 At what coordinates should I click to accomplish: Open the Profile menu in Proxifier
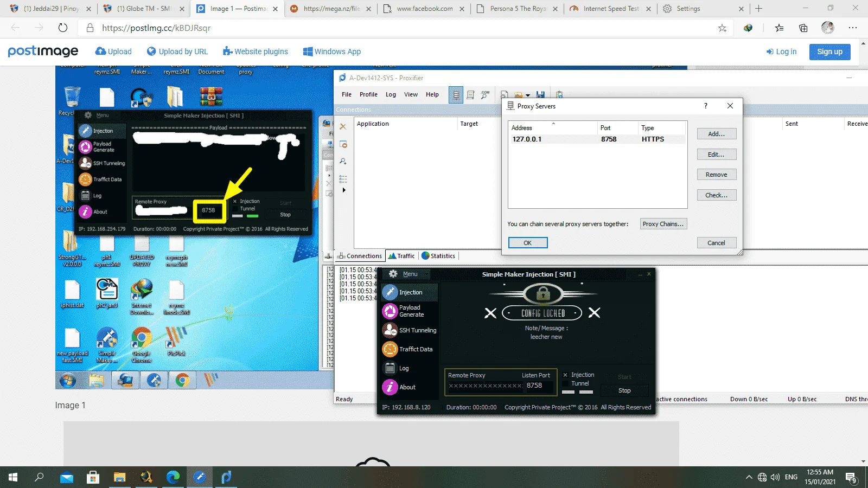(x=368, y=95)
